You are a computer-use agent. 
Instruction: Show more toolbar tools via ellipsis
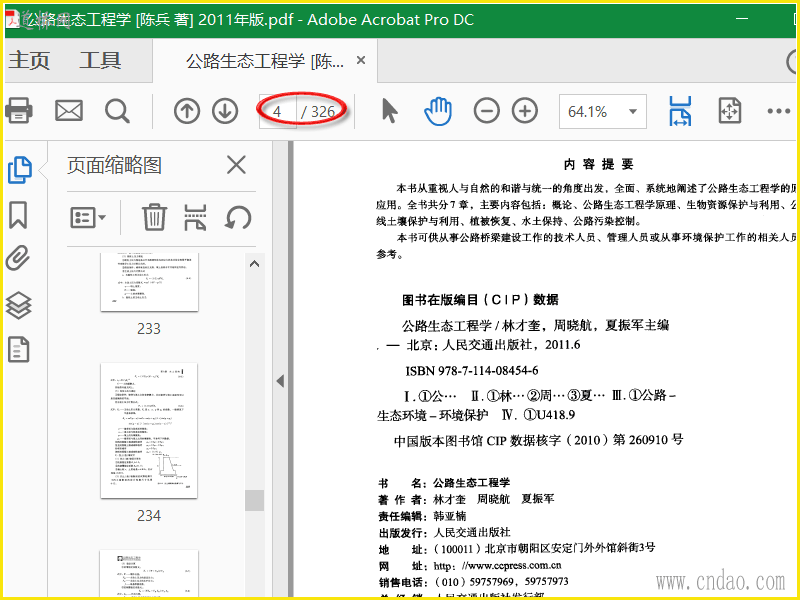tap(779, 111)
